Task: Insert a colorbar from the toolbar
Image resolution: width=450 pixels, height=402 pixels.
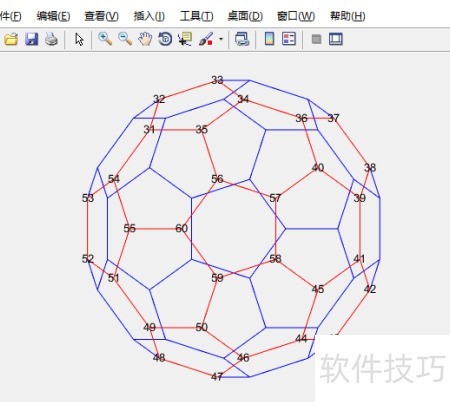Action: [x=269, y=39]
